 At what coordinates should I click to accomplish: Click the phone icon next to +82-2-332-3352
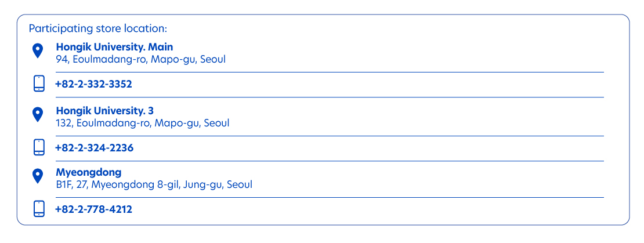point(39,84)
